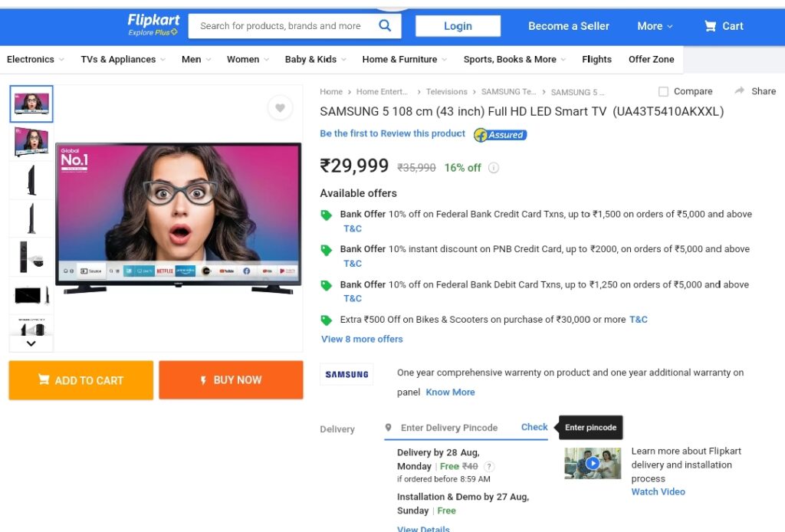Focus the Enter Delivery Pincode field
The width and height of the screenshot is (785, 532).
(449, 428)
